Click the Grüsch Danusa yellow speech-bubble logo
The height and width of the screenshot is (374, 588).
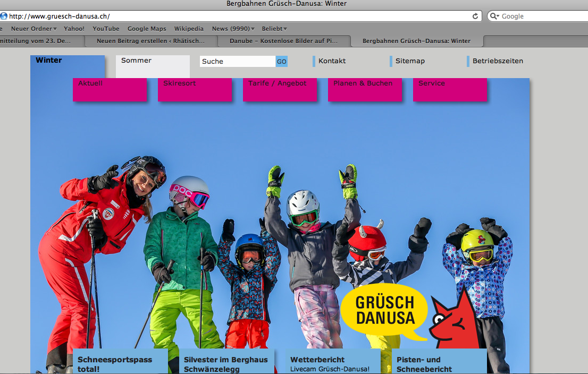pos(385,311)
